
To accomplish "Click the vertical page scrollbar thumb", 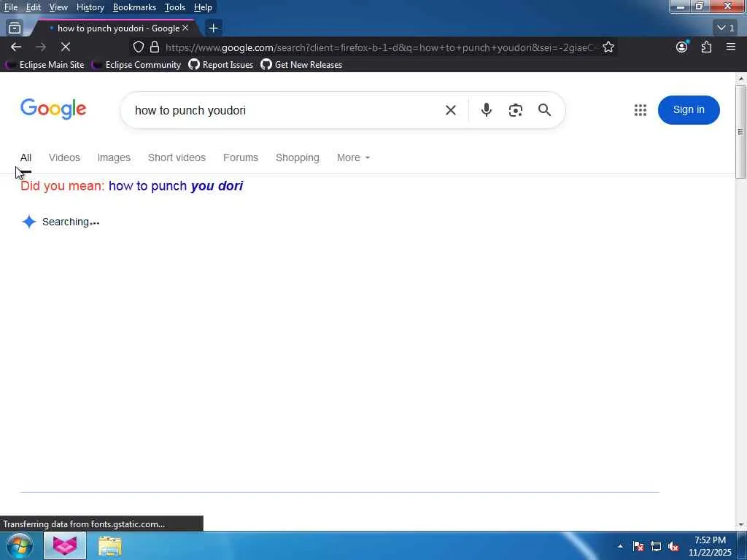I will 740,132.
